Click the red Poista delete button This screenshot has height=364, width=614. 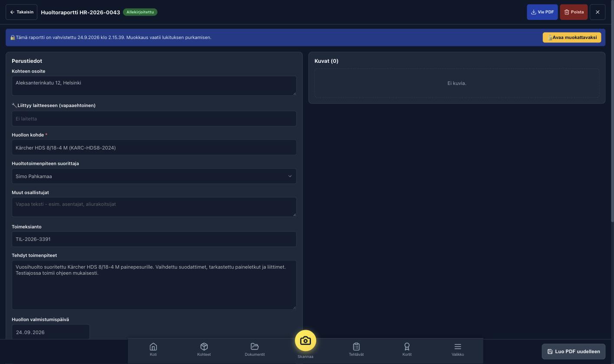(x=574, y=12)
